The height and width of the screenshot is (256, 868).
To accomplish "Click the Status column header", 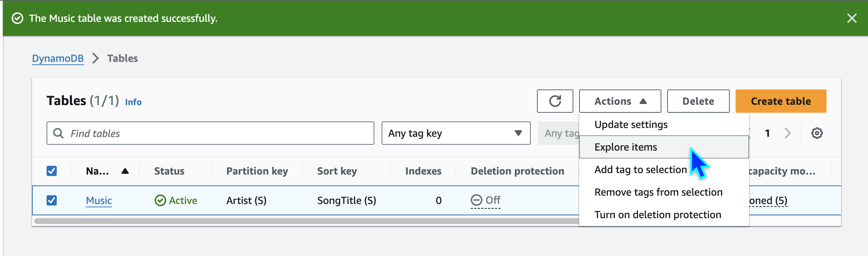I will coord(169,171).
